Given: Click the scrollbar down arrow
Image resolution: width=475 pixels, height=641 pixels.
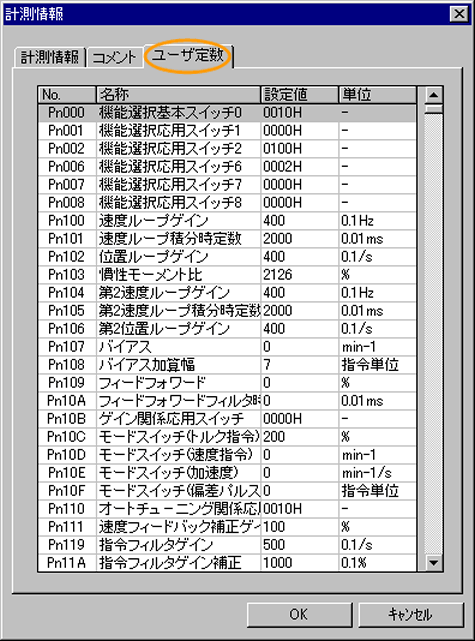Looking at the screenshot, I should click(x=433, y=563).
